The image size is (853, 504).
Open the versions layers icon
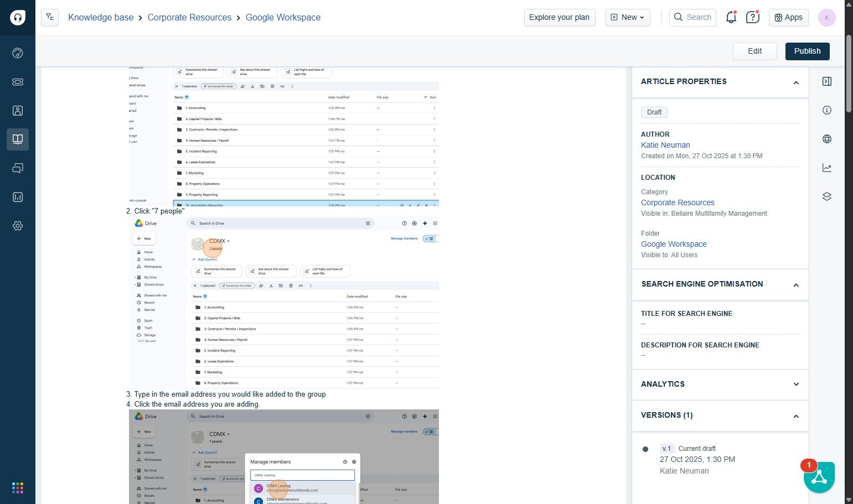point(827,196)
